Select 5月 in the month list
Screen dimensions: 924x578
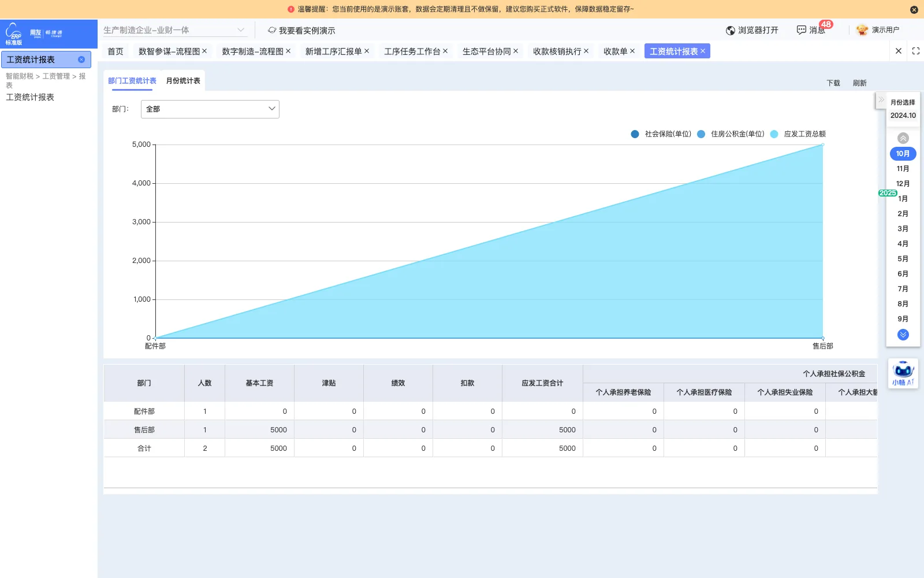[x=903, y=259]
